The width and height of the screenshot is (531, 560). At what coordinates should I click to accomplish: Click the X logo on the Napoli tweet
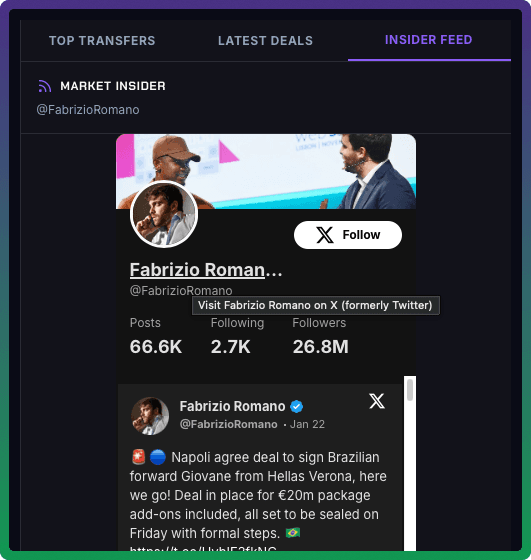(377, 401)
